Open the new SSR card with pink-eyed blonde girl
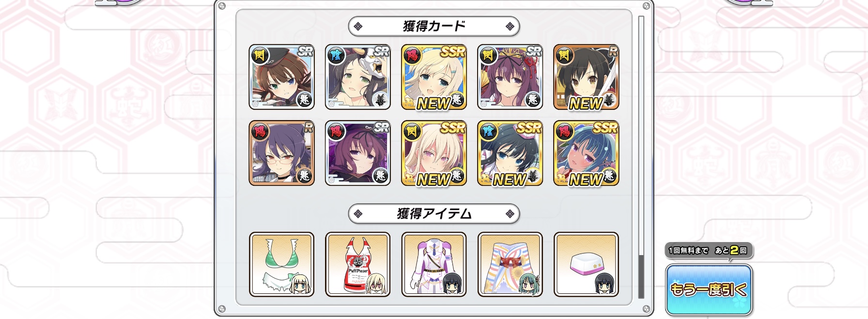This screenshot has width=868, height=319. 434,153
